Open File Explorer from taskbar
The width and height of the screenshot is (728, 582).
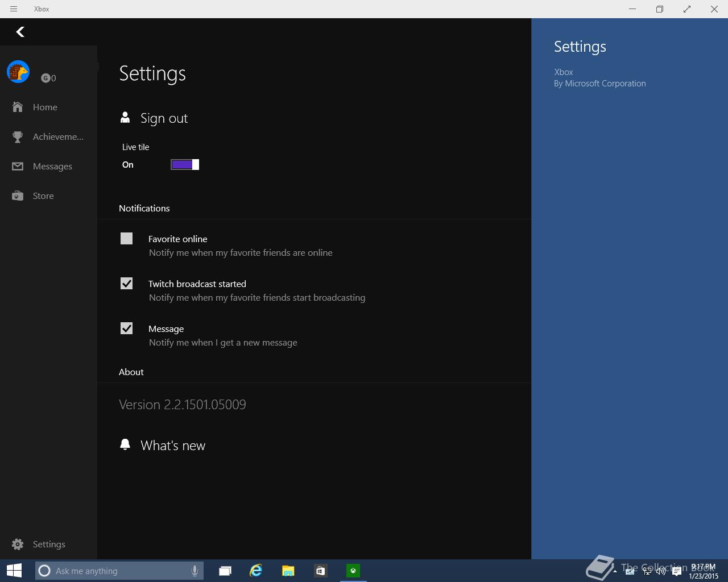click(x=288, y=571)
